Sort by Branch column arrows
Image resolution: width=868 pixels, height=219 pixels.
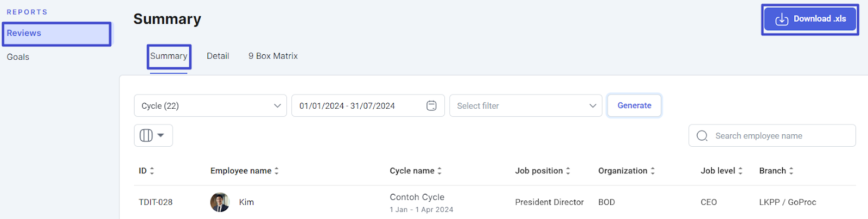point(792,171)
